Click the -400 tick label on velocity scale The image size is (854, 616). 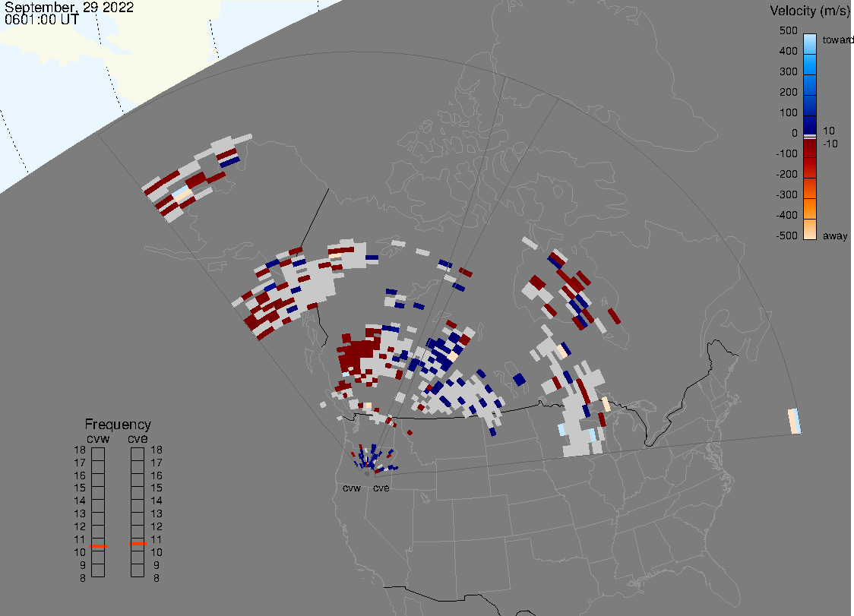786,215
